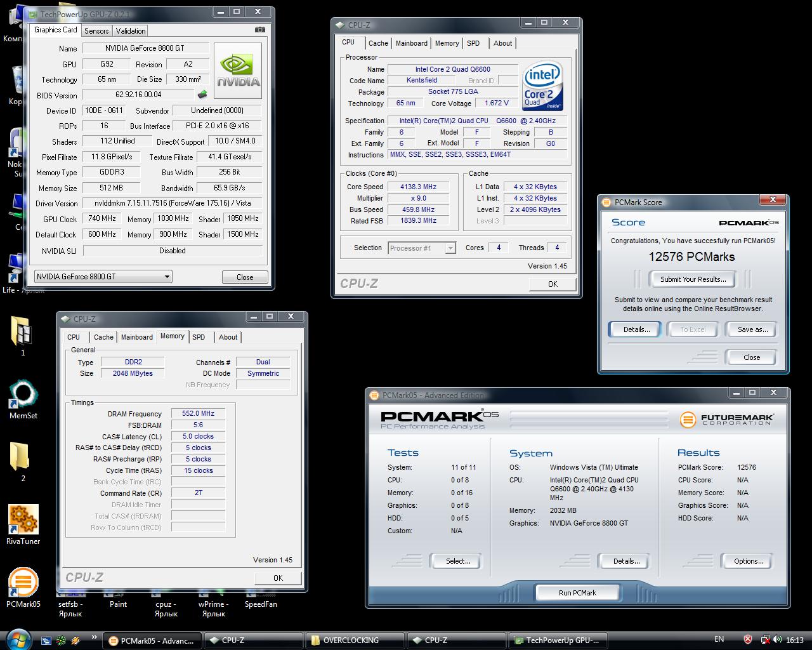Click Submit Your Results button
This screenshot has width=812, height=650.
tap(693, 279)
